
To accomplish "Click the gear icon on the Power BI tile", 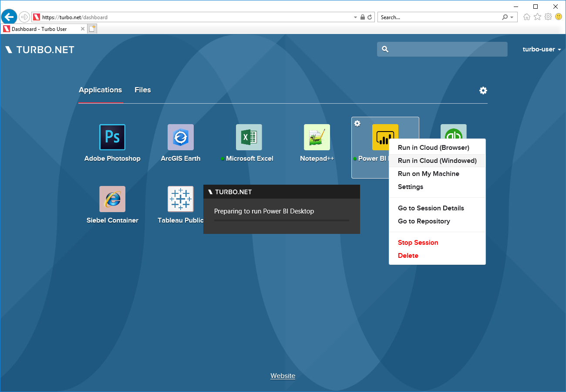I will click(357, 123).
